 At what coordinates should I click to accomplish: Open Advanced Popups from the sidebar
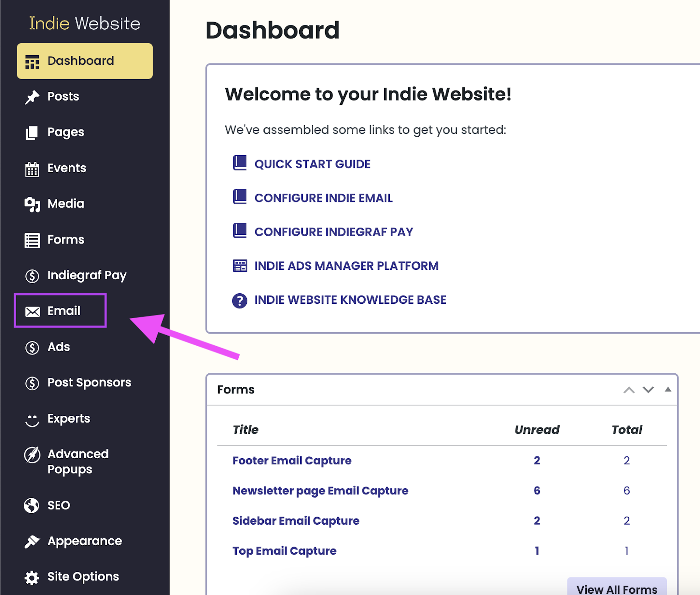pos(78,462)
